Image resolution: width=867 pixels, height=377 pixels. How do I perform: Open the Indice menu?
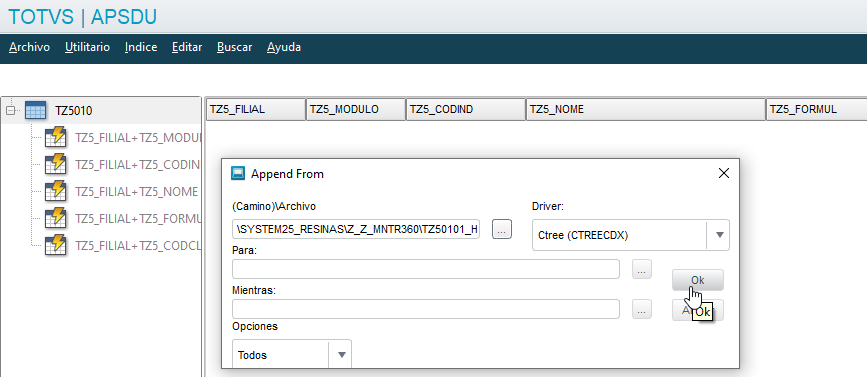(141, 47)
